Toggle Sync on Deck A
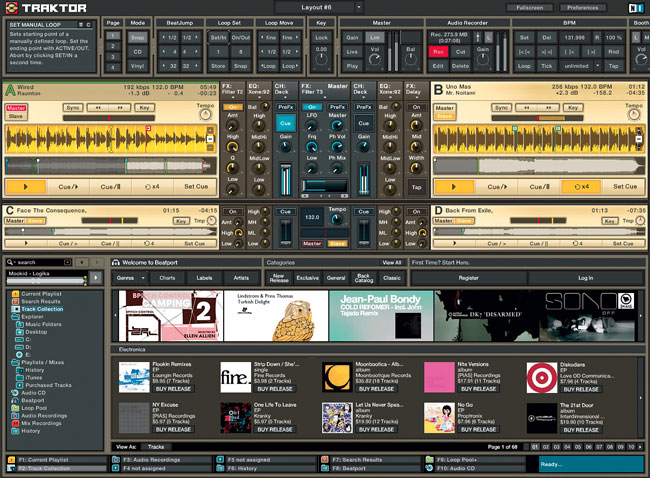Screen dimensions: 650x478 73,108
